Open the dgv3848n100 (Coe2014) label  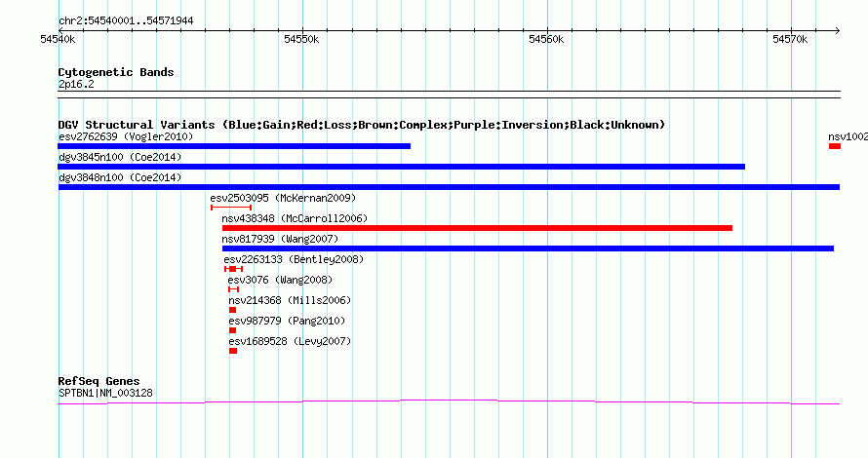pyautogui.click(x=120, y=177)
